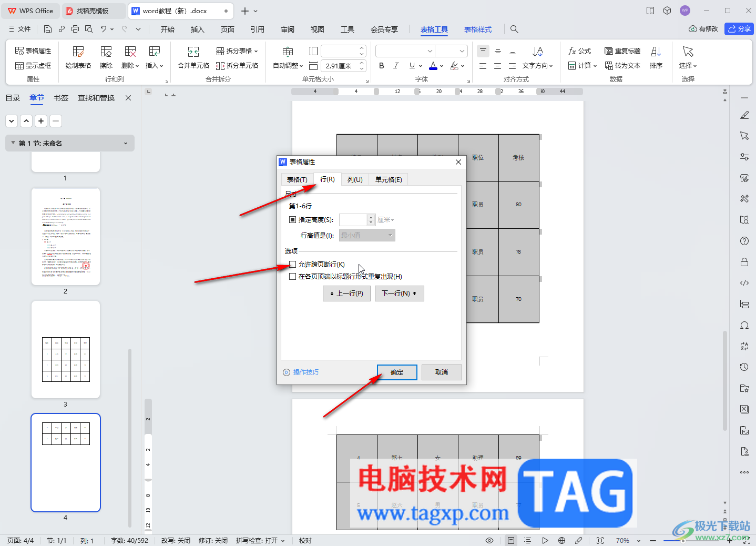Toggle Underline formatting
This screenshot has width=756, height=546.
tap(412, 66)
